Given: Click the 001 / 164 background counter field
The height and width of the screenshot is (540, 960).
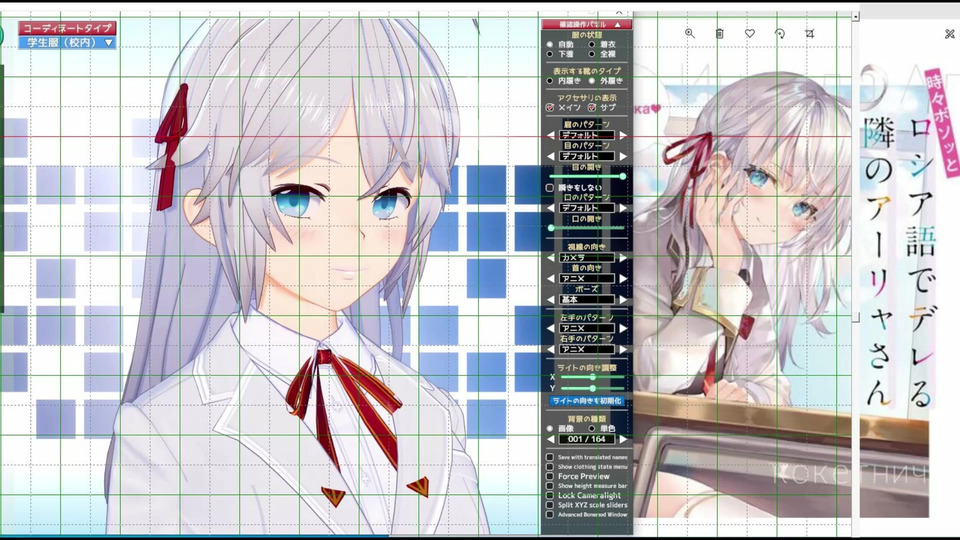Looking at the screenshot, I should click(587, 440).
